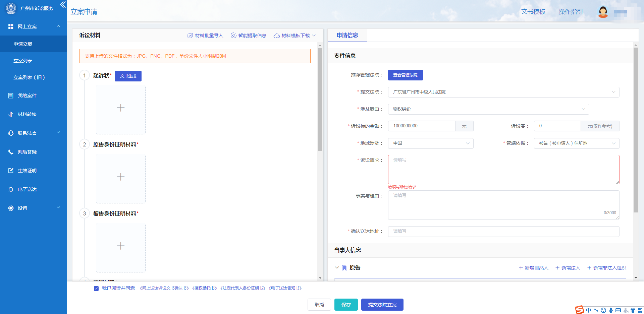This screenshot has height=314, width=644.
Task: Click the 我的案件 list icon
Action: 11,96
